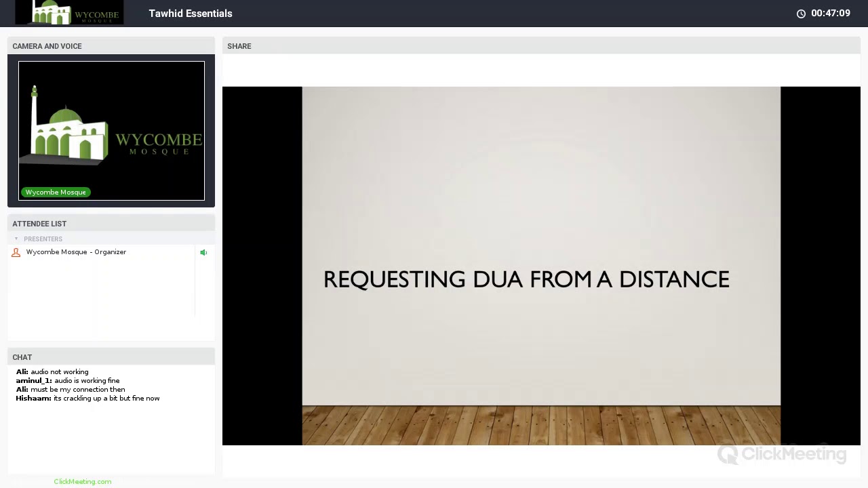
Task: Click the slide titled Requesting Dua From A Distance
Action: pyautogui.click(x=541, y=266)
